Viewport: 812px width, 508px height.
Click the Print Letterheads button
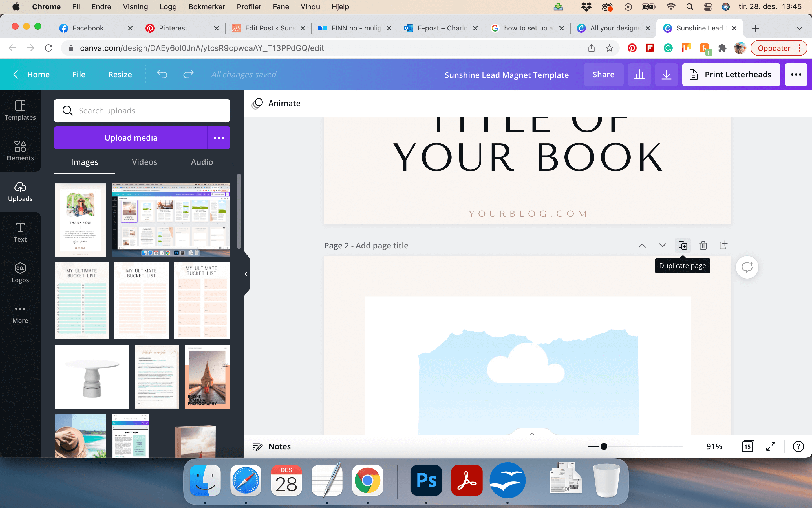click(x=731, y=75)
